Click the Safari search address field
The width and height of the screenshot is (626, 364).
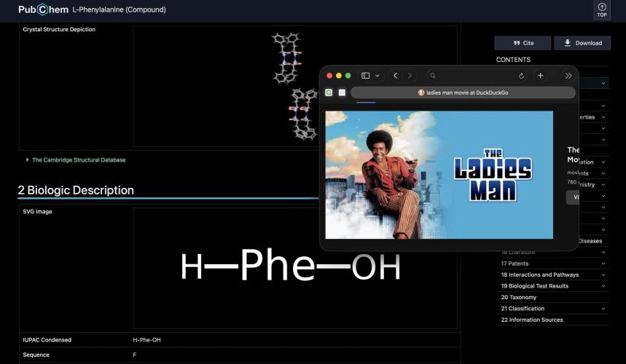(x=469, y=76)
